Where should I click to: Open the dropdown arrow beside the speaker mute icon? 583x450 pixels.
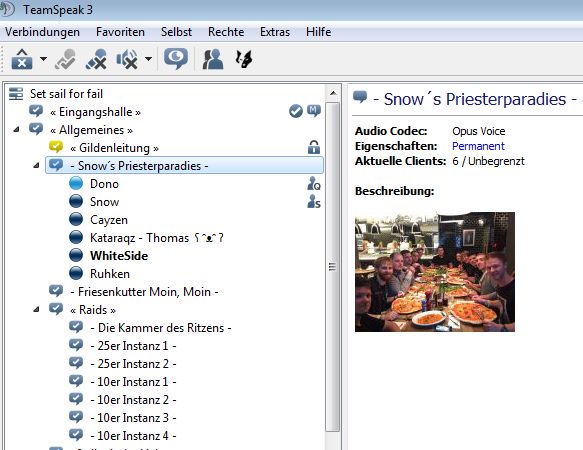(148, 59)
